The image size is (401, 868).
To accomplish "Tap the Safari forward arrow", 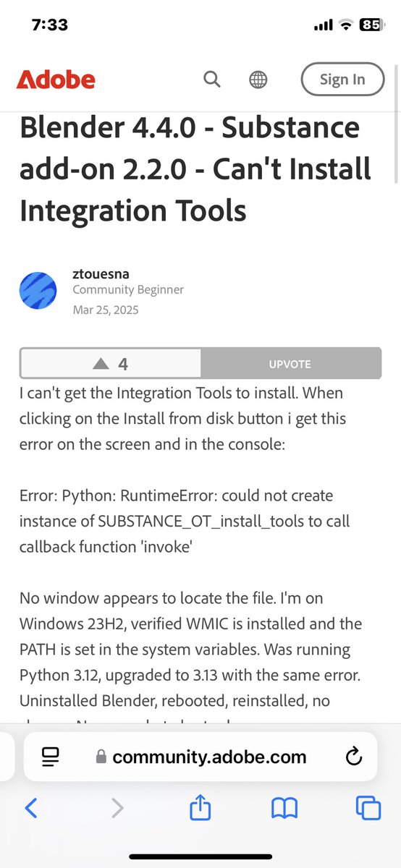I will pos(117,808).
